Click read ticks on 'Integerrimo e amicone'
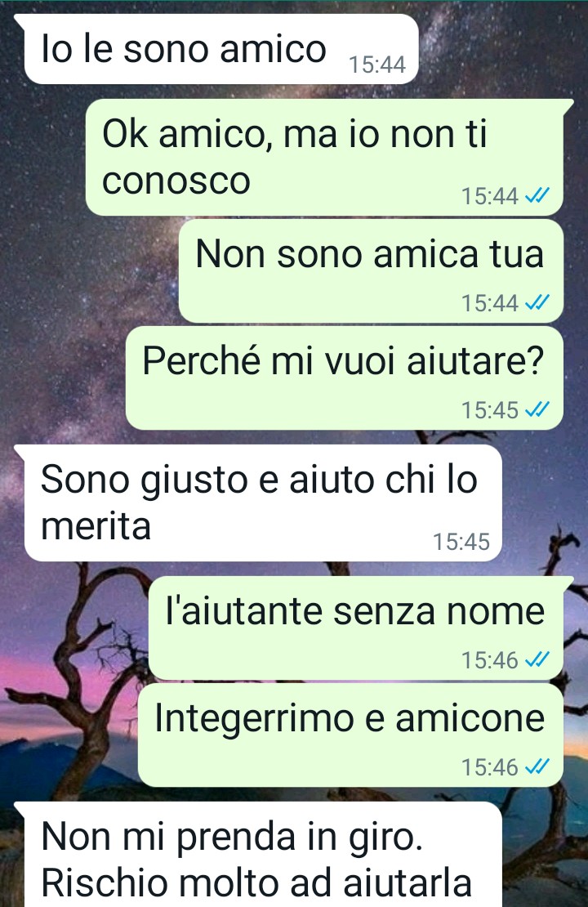 pos(537,767)
